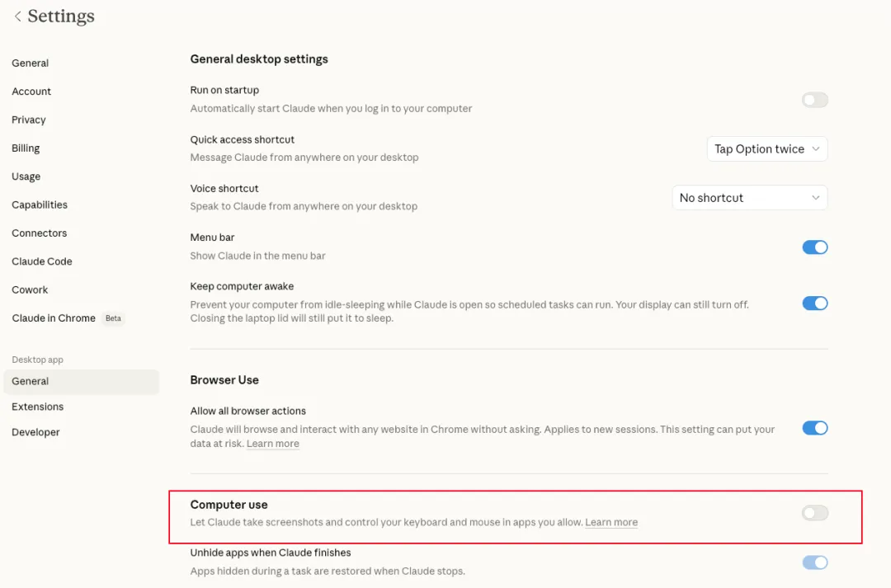
Task: Turn off Keep computer awake
Action: 814,303
